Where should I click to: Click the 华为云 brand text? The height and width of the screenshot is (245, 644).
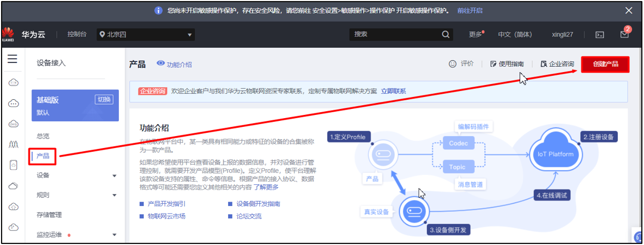(x=34, y=35)
